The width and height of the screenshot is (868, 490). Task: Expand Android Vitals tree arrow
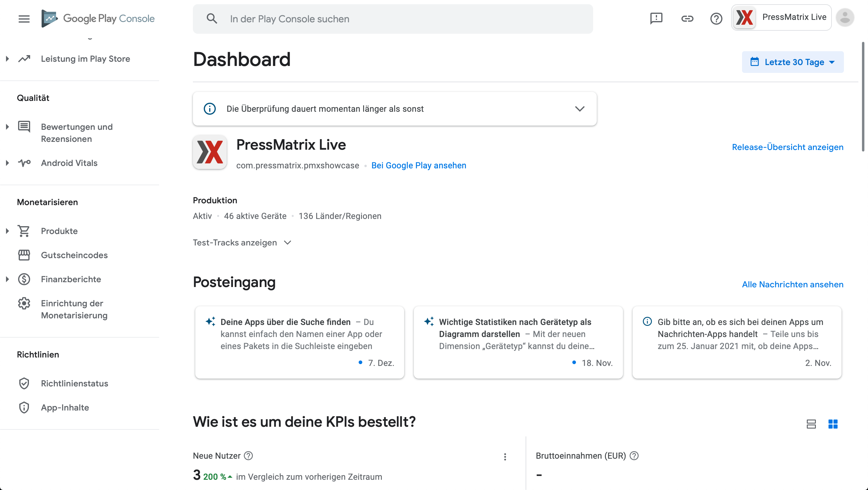click(8, 163)
